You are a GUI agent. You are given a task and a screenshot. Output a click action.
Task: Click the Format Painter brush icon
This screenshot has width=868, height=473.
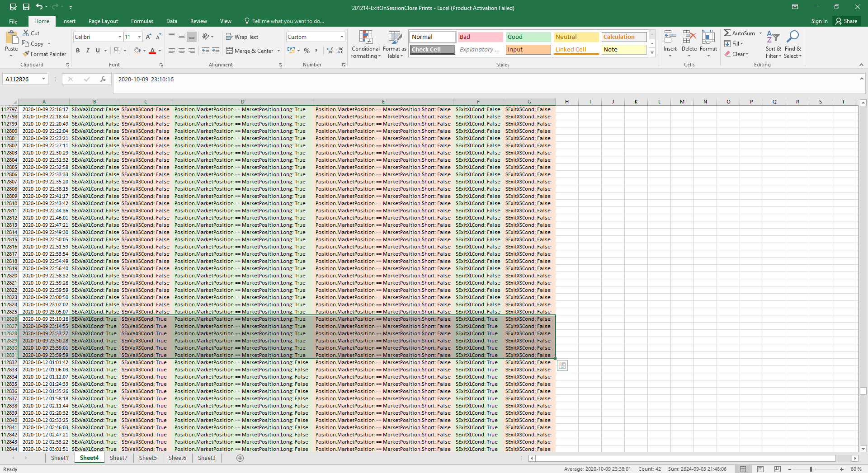pos(26,54)
